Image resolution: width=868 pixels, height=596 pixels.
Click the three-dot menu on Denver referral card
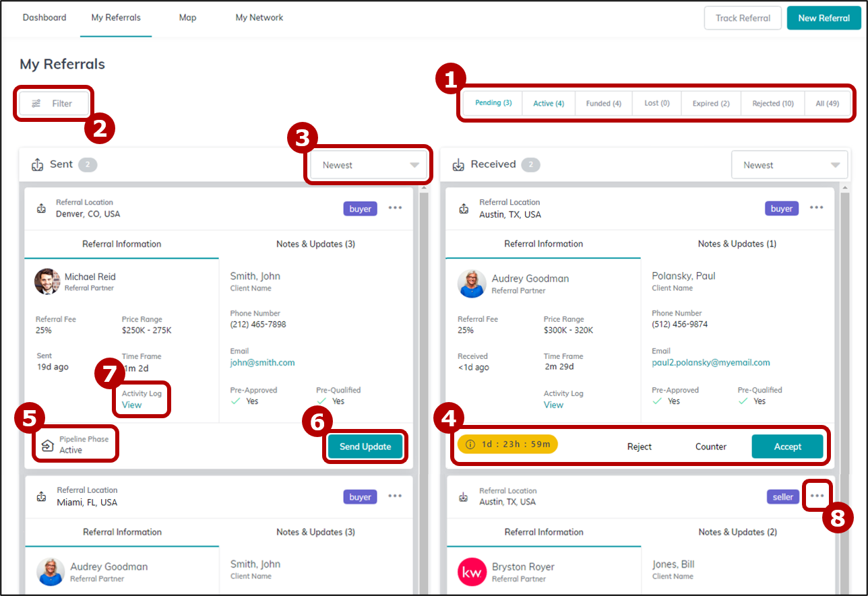[x=395, y=208]
